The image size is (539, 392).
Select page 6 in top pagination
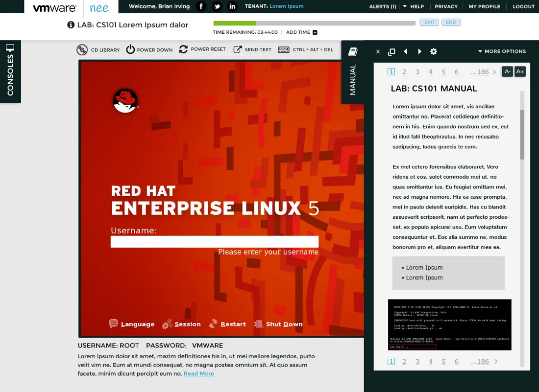coord(457,72)
